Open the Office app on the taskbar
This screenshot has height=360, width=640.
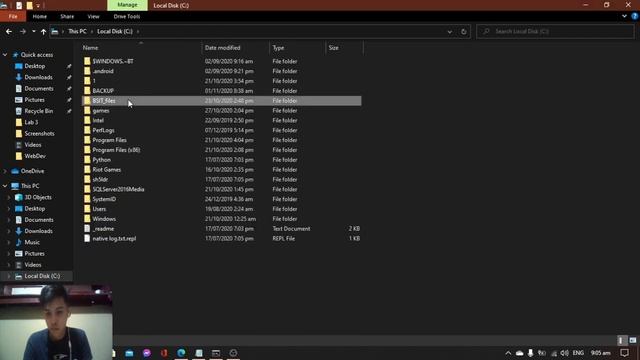pyautogui.click(x=164, y=353)
